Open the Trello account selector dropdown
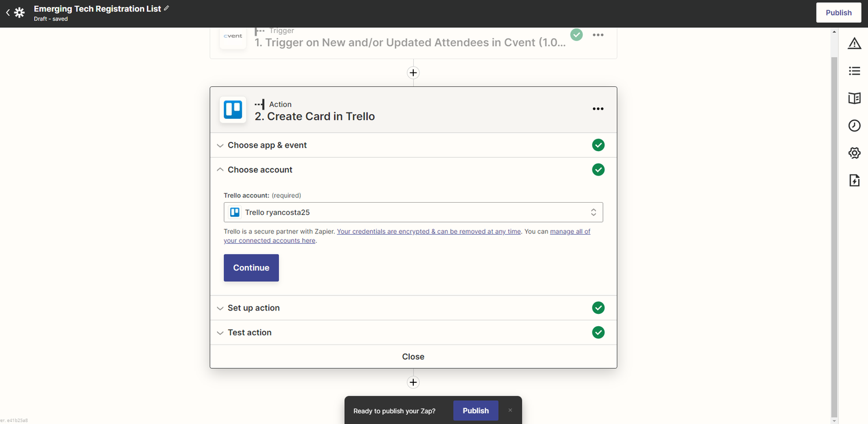This screenshot has height=424, width=868. click(413, 212)
